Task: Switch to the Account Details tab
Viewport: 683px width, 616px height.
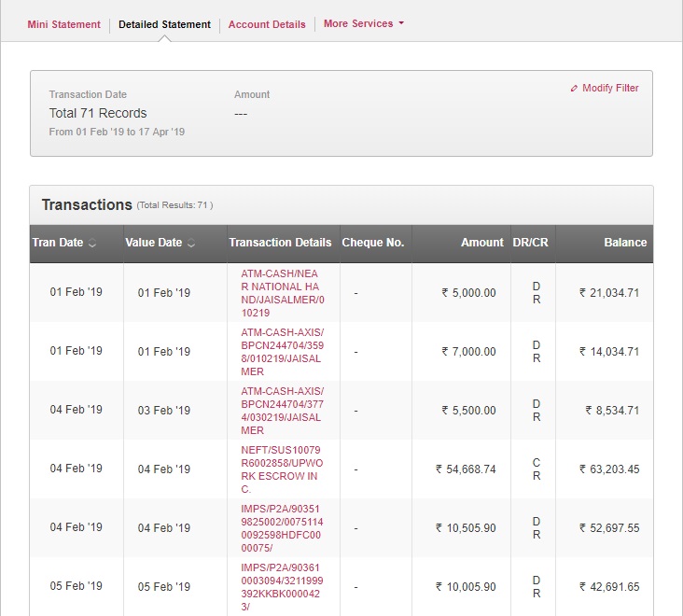Action: coord(267,24)
